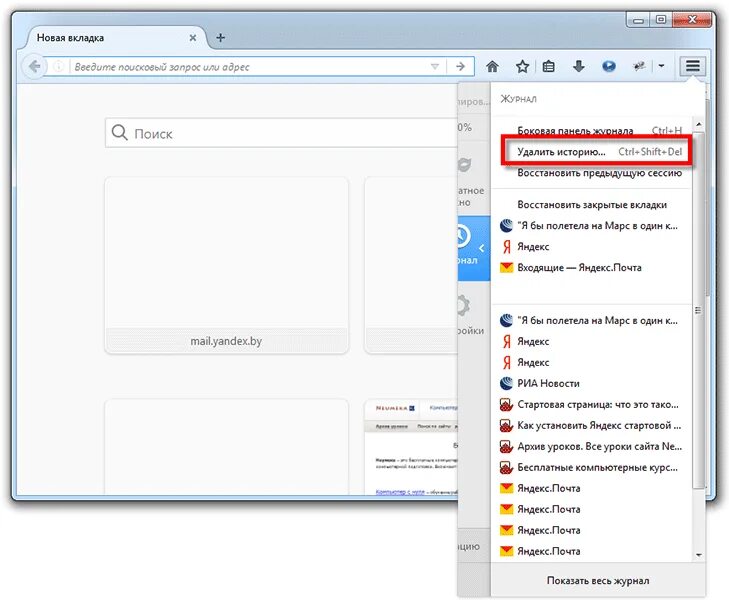The height and width of the screenshot is (600, 729).
Task: Open 'Входящие — Яндекс.Почта' entry
Action: (590, 268)
